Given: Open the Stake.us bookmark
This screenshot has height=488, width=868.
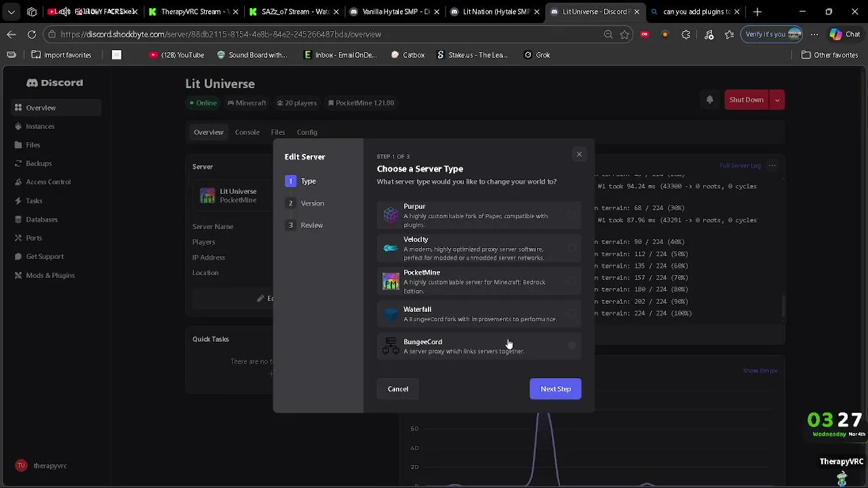Looking at the screenshot, I should pyautogui.click(x=471, y=55).
